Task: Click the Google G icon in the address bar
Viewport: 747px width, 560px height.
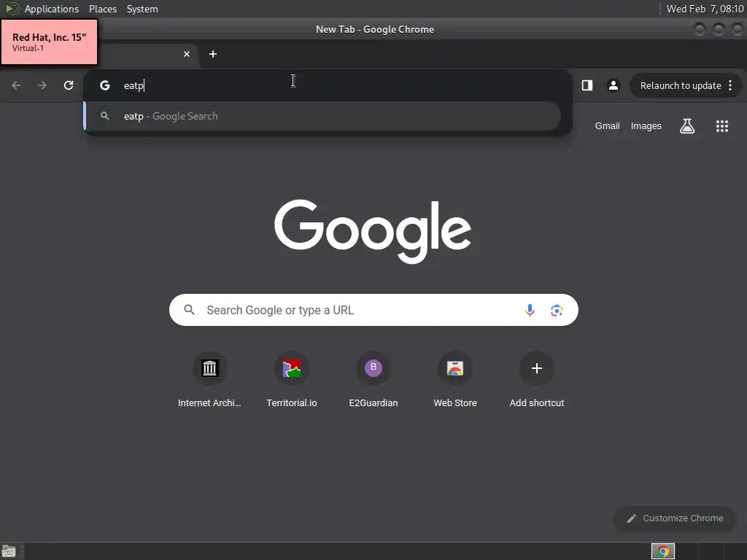Action: (105, 85)
